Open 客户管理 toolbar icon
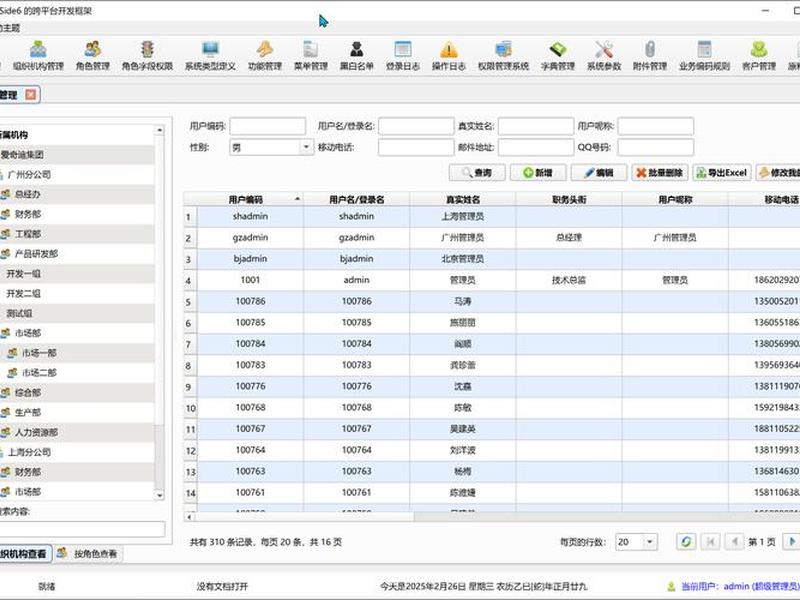 point(759,56)
